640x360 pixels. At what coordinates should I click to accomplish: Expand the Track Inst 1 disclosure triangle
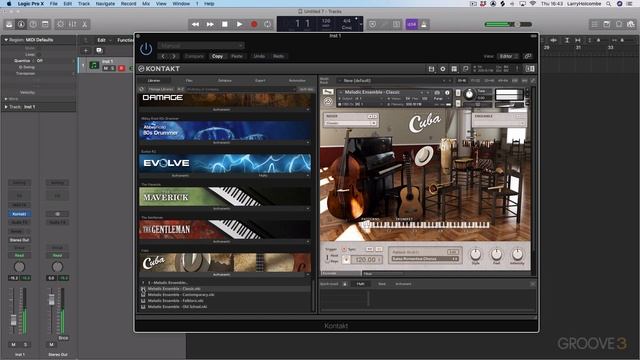coord(6,107)
